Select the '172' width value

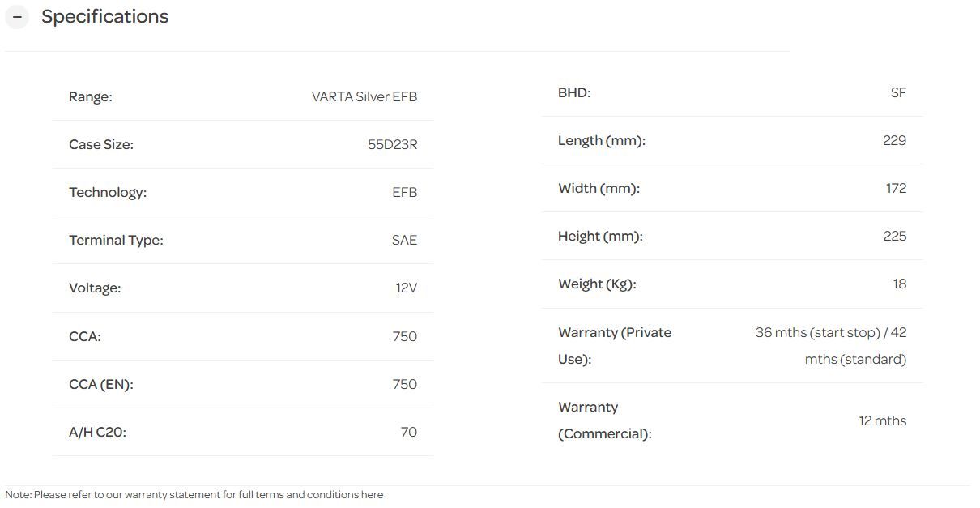896,189
